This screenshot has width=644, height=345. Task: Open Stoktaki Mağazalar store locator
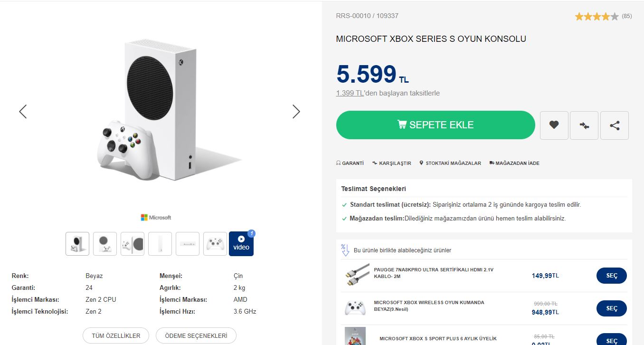pos(450,163)
